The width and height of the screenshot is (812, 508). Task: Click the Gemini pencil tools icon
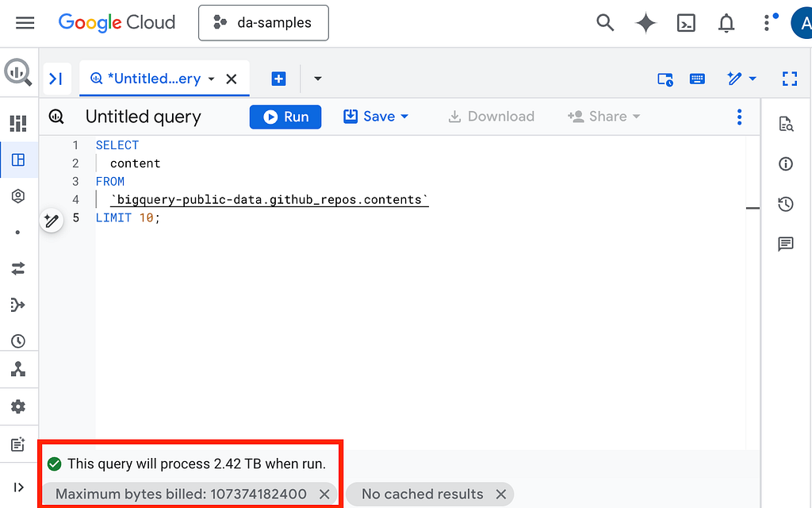click(x=734, y=79)
